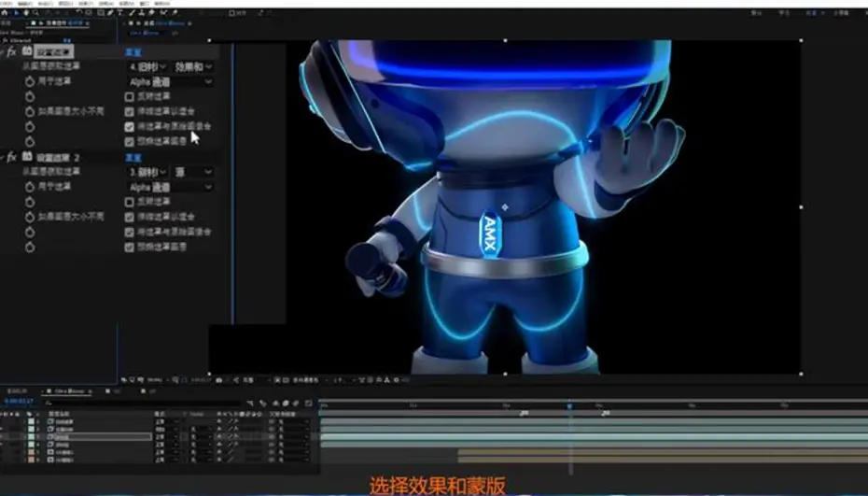Screen dimensions: 868x496
Task: Select the 设置遮罩 2 effect name
Action: (x=58, y=158)
